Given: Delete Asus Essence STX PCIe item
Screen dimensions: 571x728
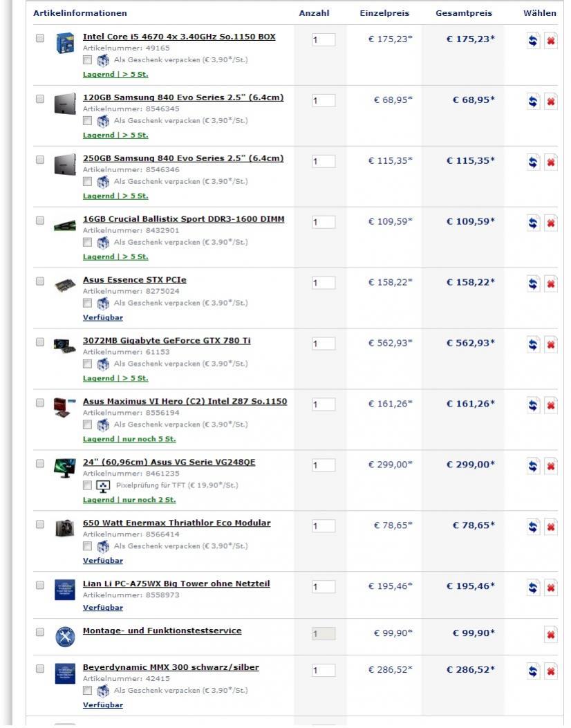Looking at the screenshot, I should (551, 283).
